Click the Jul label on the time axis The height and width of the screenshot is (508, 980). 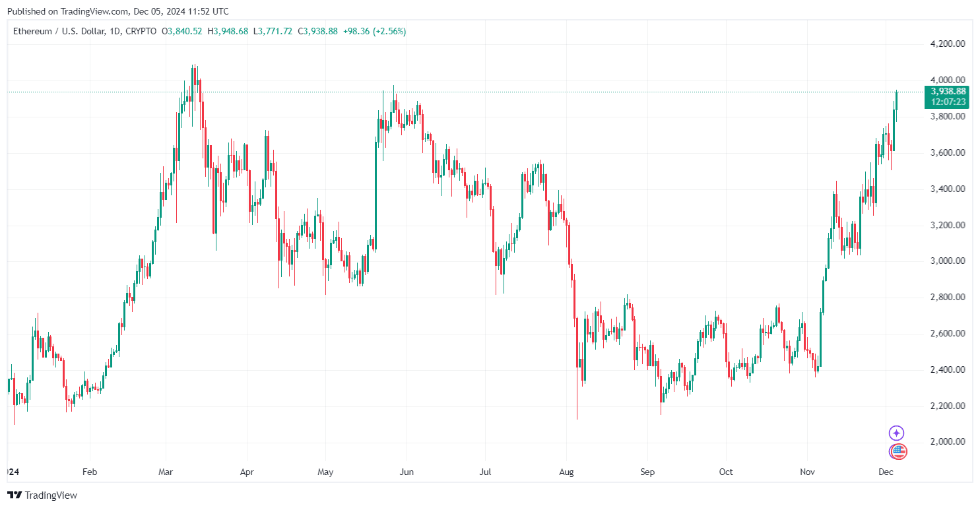click(485, 472)
